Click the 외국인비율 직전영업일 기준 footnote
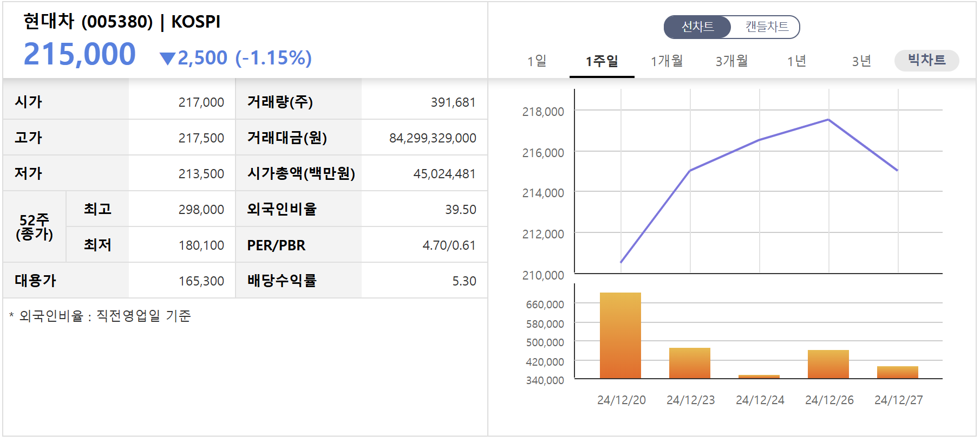 pos(100,316)
